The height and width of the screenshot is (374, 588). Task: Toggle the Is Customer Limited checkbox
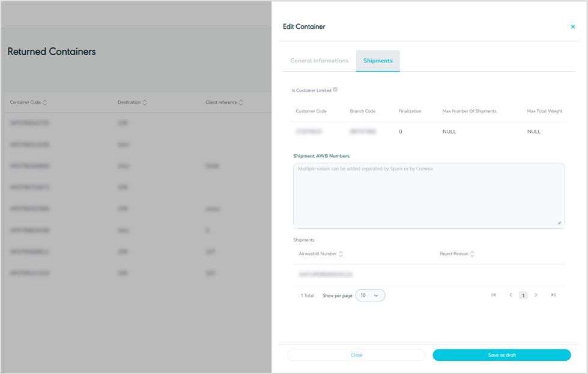tap(335, 90)
